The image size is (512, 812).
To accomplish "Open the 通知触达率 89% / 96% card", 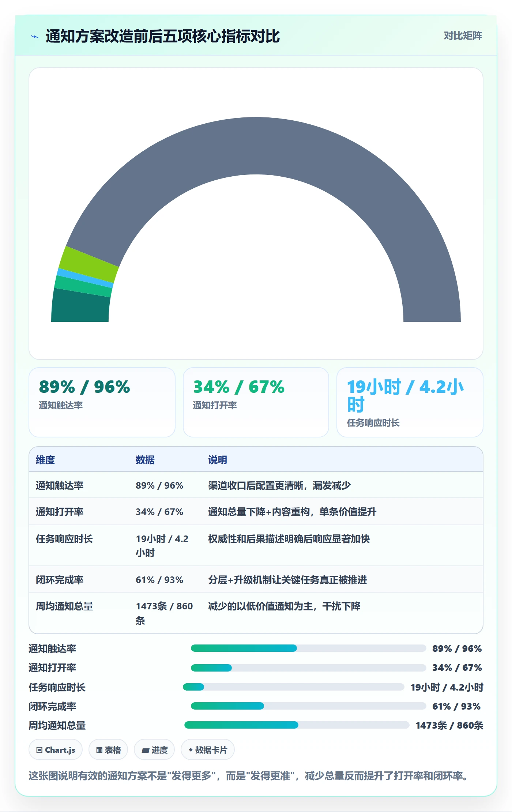I will point(102,402).
